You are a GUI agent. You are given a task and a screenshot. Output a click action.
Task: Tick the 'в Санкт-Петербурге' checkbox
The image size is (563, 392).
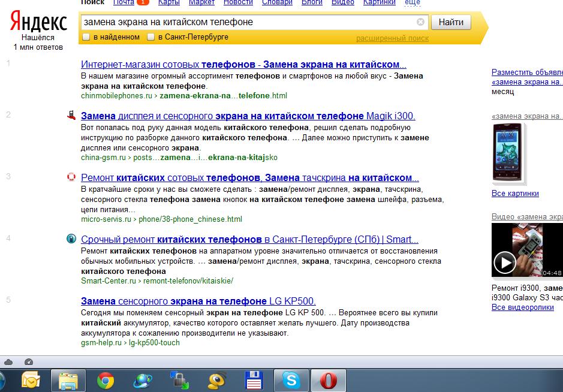tap(151, 37)
